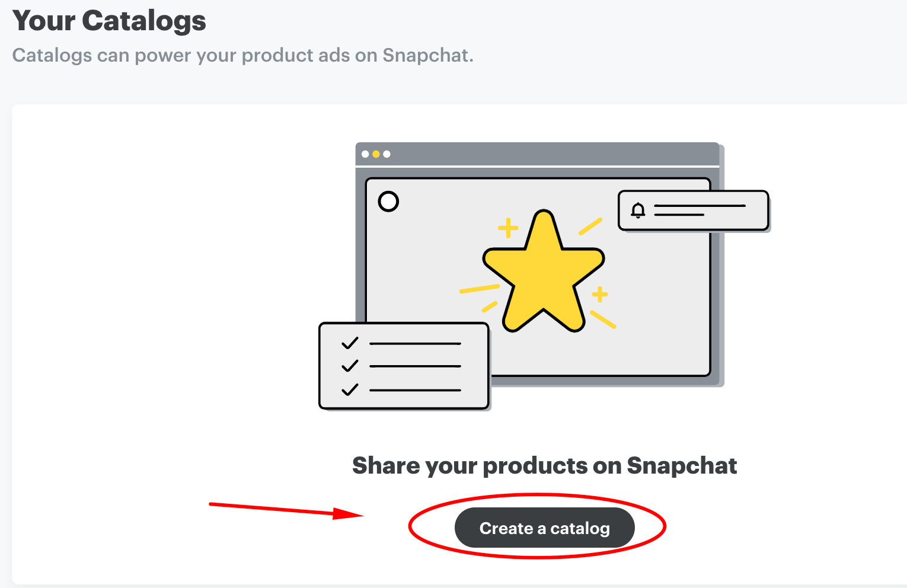This screenshot has width=907, height=588.
Task: Click the red arrow pointing at the button
Action: [x=285, y=509]
